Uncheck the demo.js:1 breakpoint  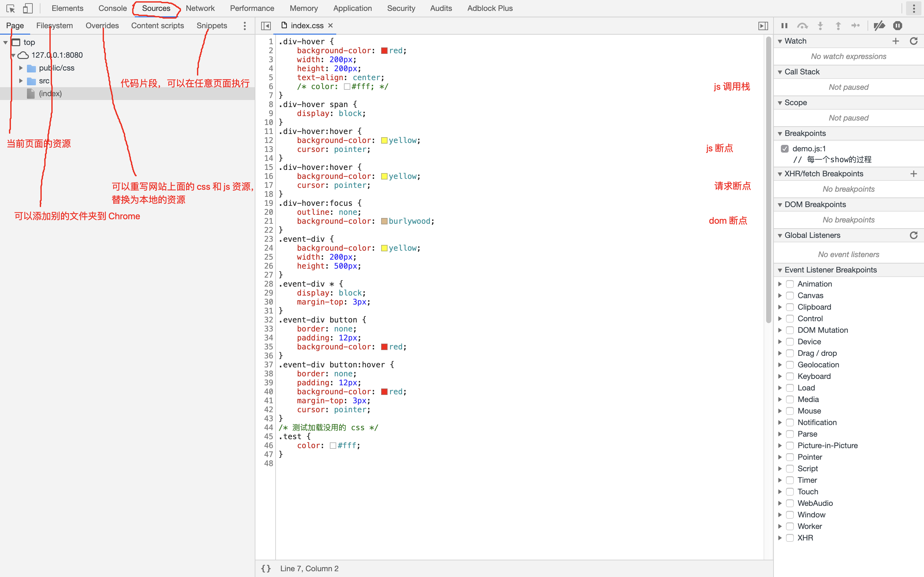click(785, 148)
